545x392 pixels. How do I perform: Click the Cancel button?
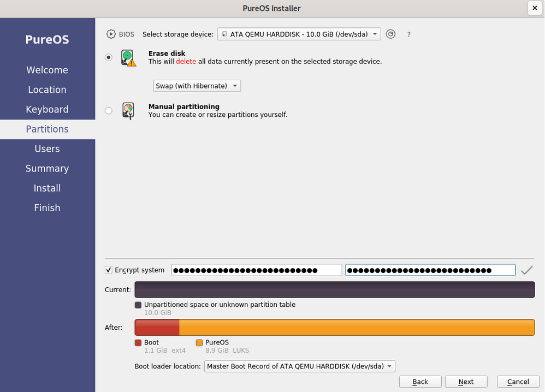click(518, 382)
